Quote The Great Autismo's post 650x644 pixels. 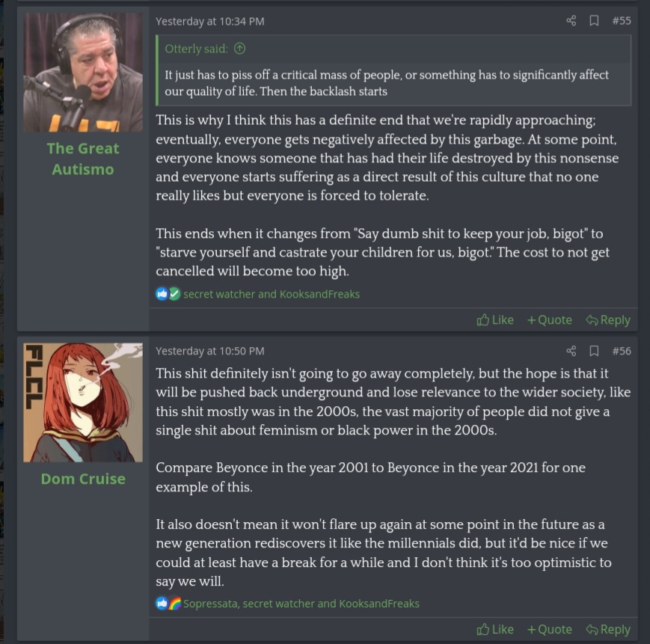coord(549,319)
